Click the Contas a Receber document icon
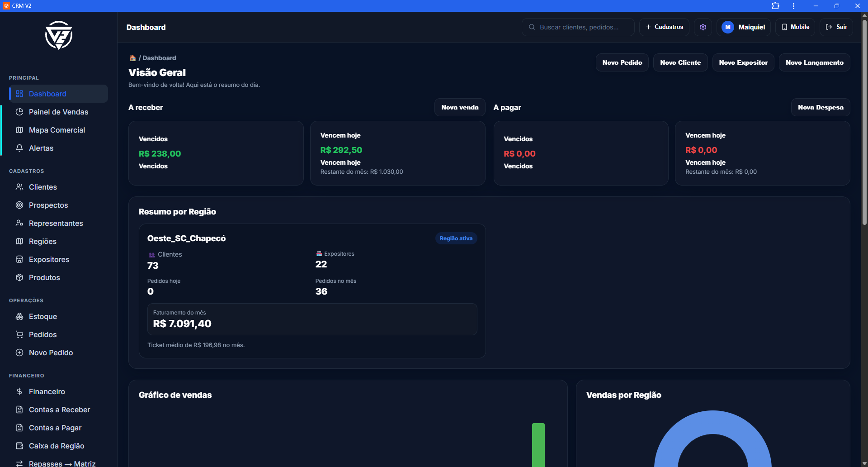This screenshot has height=467, width=868. tap(19, 410)
